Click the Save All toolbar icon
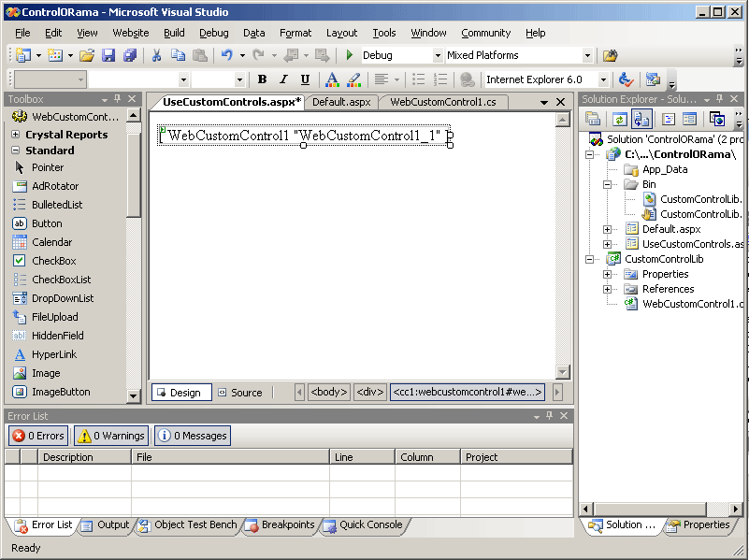Image resolution: width=749 pixels, height=560 pixels. click(x=129, y=56)
